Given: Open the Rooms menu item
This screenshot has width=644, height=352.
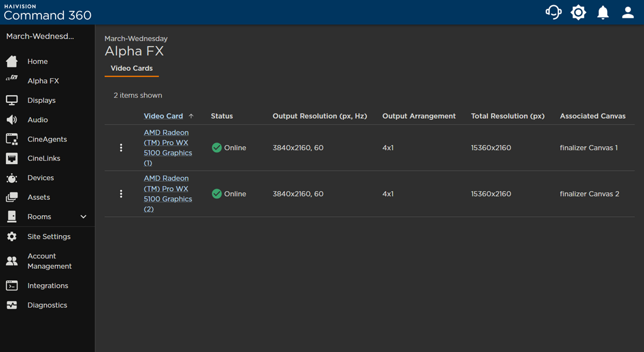Looking at the screenshot, I should [39, 216].
